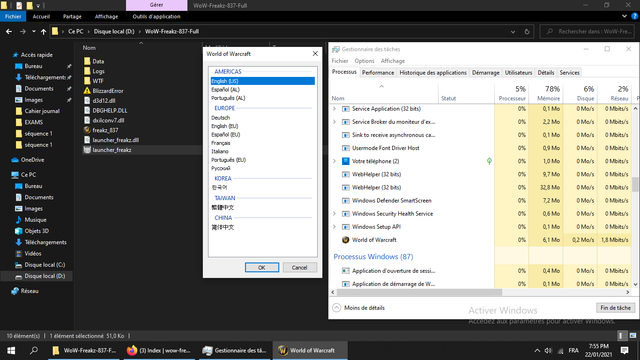Close the World of Warcraft language dialog
The height and width of the screenshot is (360, 640).
(315, 53)
